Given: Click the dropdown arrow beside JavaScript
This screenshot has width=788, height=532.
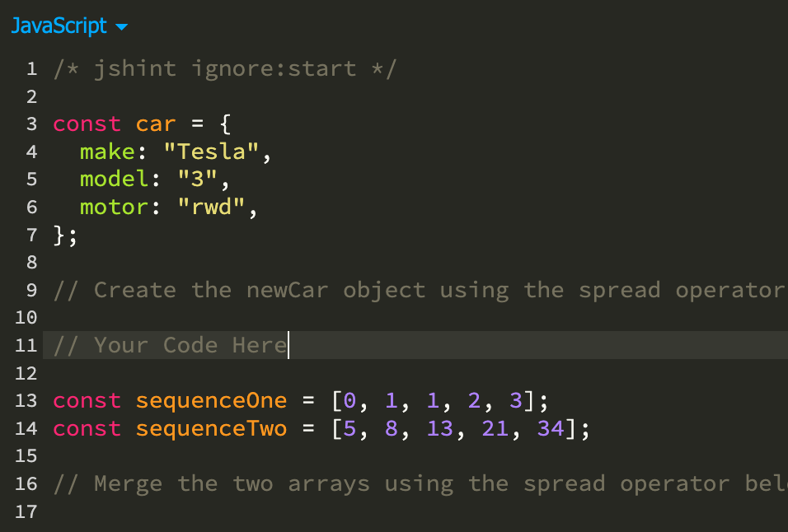Looking at the screenshot, I should (x=122, y=26).
